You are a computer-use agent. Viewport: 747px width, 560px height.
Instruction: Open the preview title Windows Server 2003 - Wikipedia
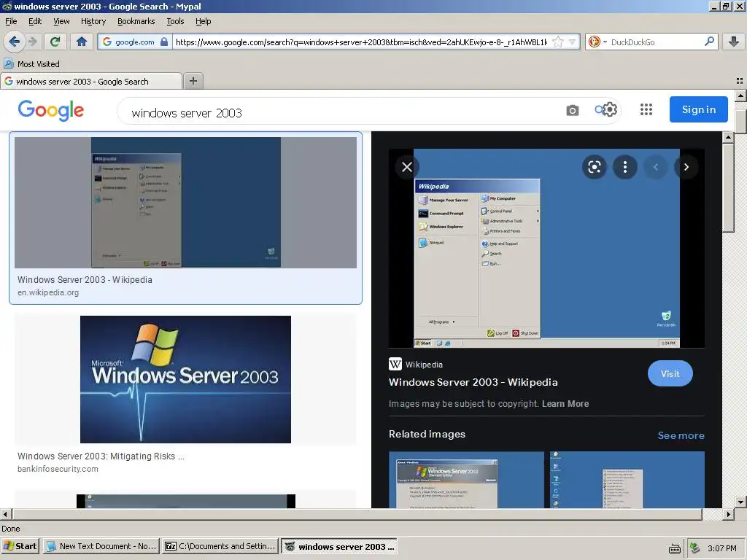[473, 382]
